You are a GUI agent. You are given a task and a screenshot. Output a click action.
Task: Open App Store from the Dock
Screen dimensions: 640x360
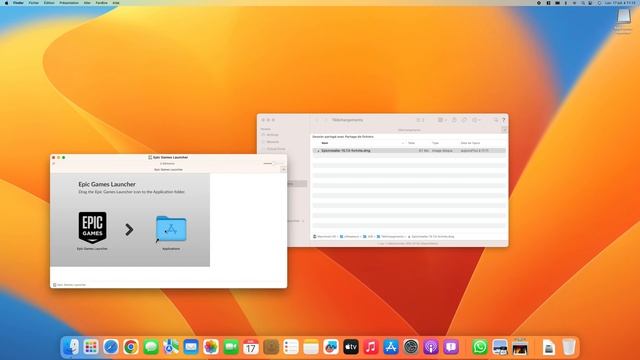[x=391, y=347]
